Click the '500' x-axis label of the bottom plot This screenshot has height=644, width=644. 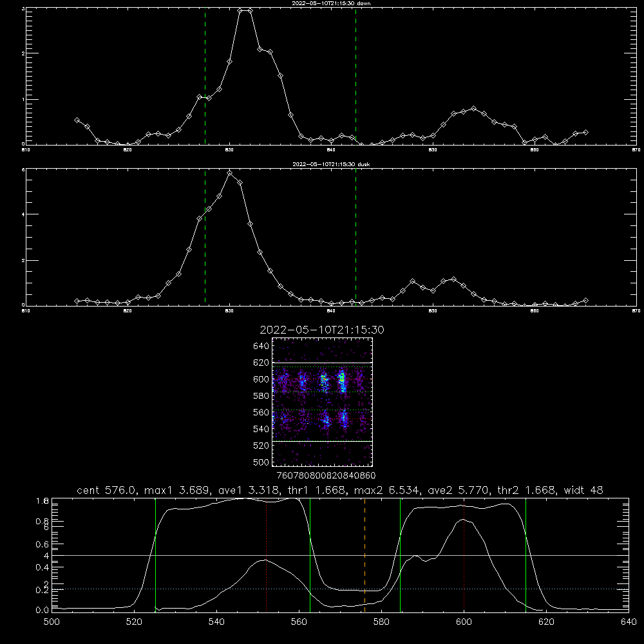point(52,622)
